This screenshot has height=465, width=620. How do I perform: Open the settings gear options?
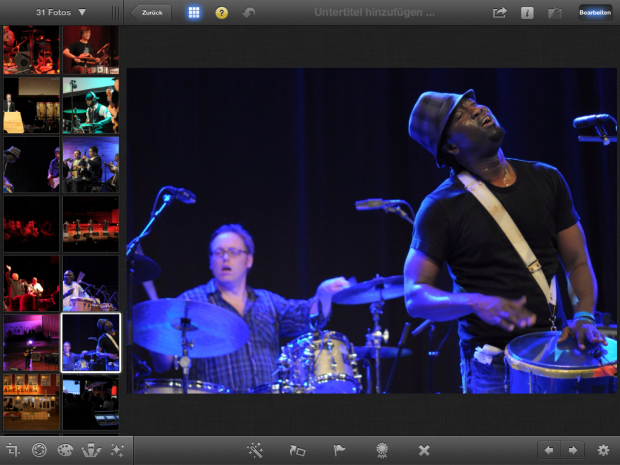603,450
